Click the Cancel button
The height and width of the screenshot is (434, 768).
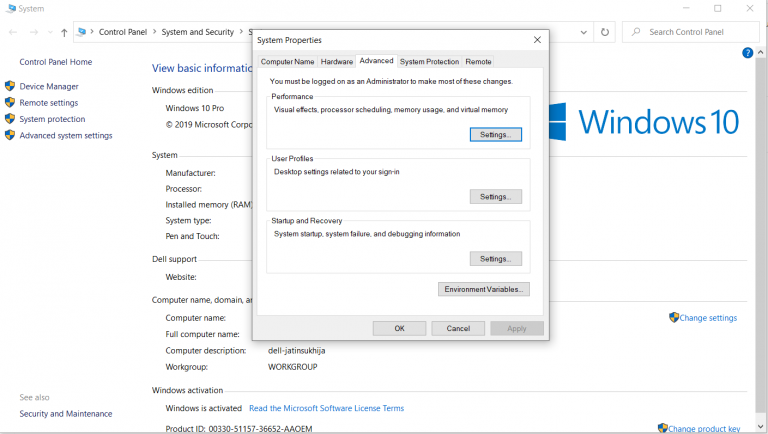point(458,329)
